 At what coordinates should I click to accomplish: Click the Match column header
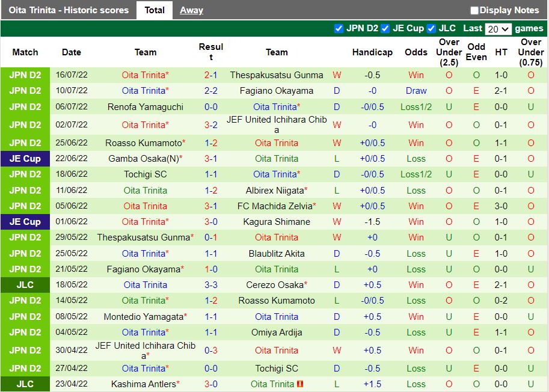coord(25,52)
